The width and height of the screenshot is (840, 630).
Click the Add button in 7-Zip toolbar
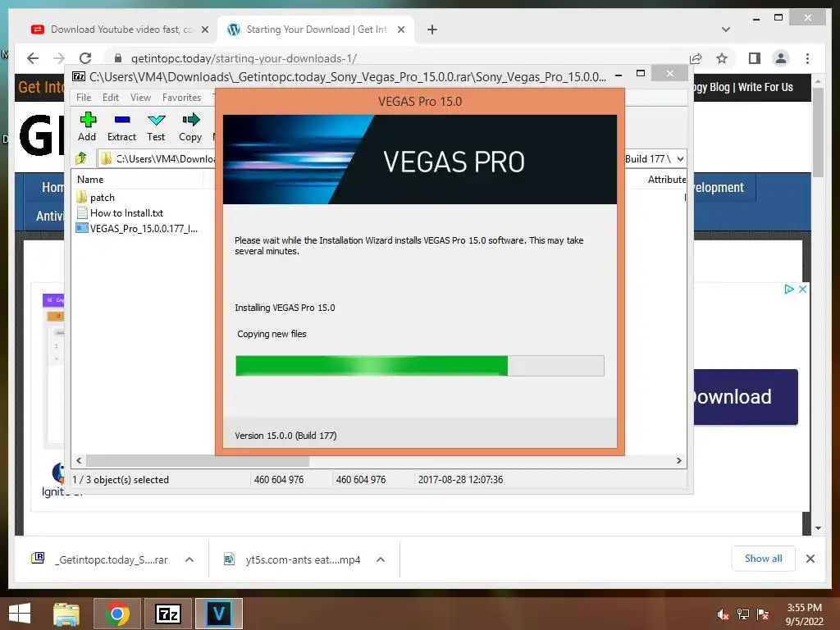coord(87,127)
